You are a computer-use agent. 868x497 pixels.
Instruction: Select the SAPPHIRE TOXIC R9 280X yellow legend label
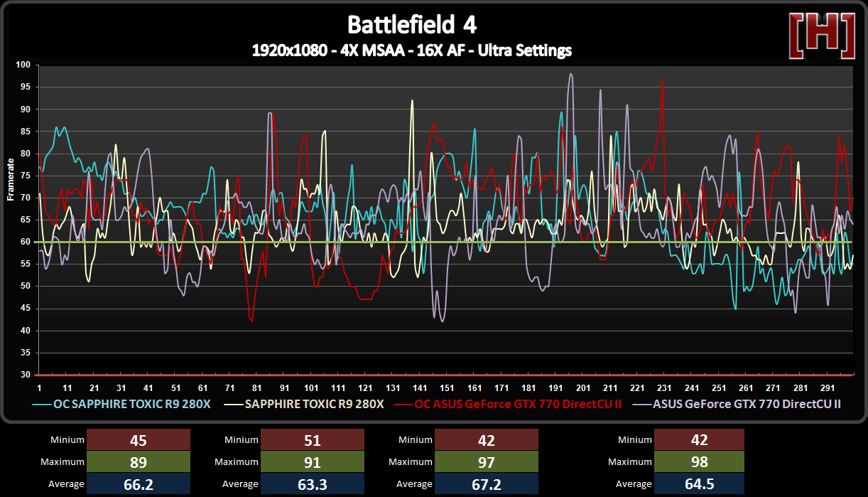(x=314, y=404)
